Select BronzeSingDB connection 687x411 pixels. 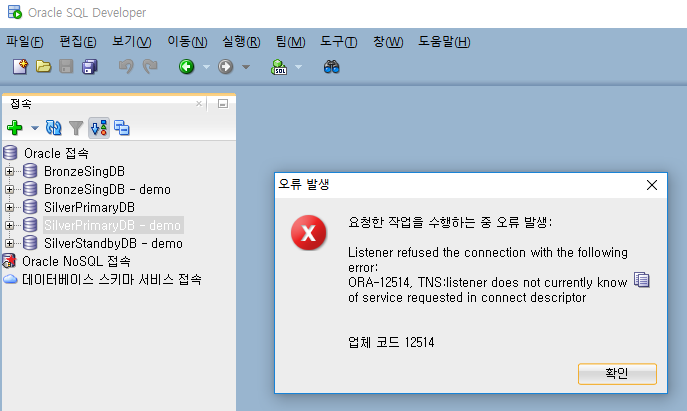(x=84, y=171)
